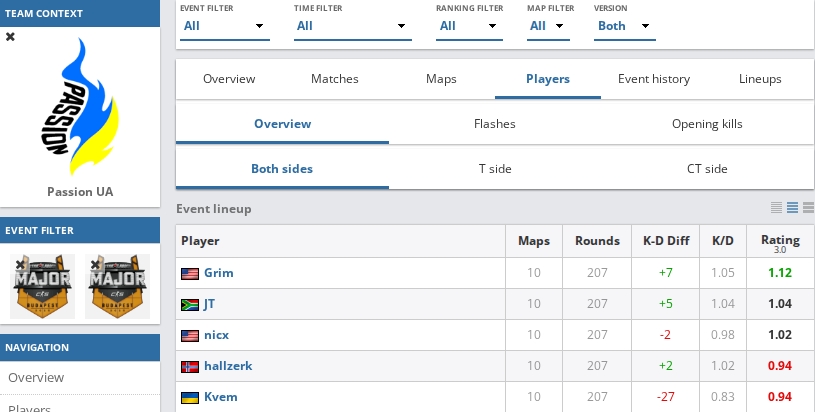Image resolution: width=815 pixels, height=412 pixels.
Task: Open the Ranking Filter dropdown
Action: pyautogui.click(x=469, y=26)
